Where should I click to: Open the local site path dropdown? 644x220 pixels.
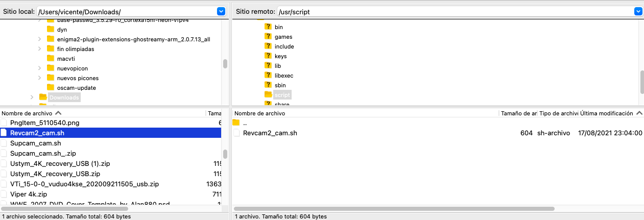[221, 11]
